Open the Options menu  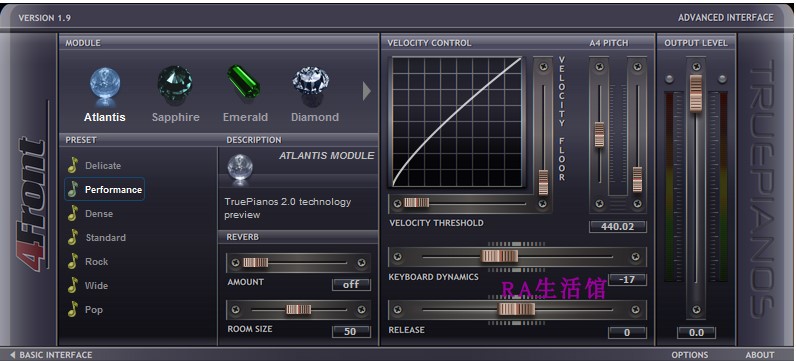(x=689, y=354)
